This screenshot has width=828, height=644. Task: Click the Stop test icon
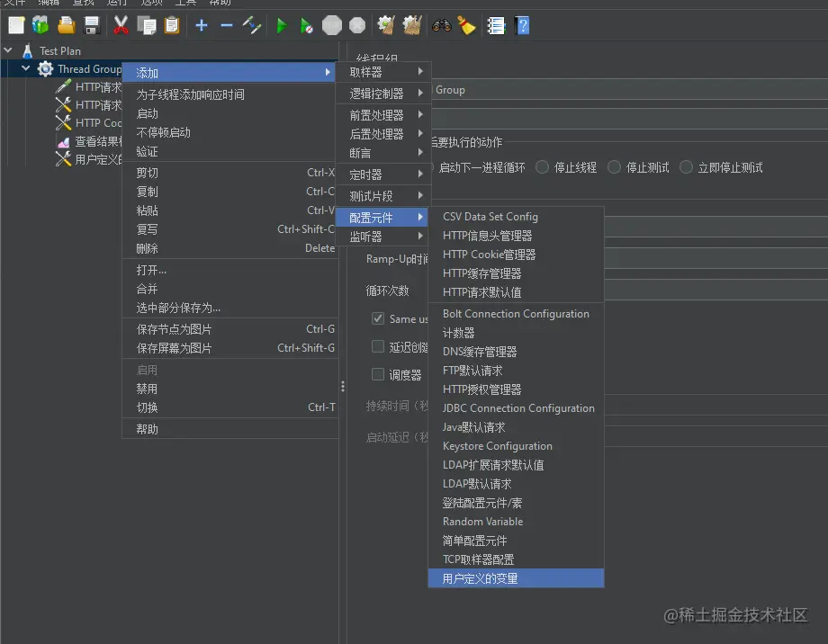tap(332, 25)
